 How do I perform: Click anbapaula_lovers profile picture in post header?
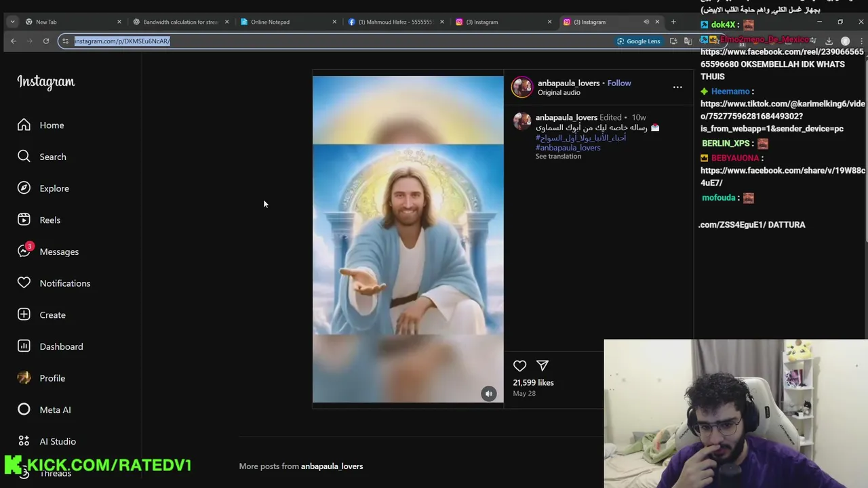522,87
